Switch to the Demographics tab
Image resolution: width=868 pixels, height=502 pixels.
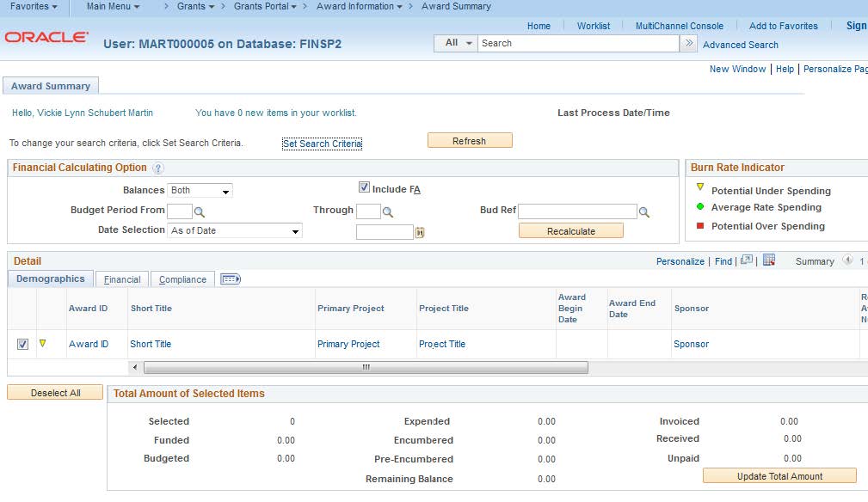(51, 279)
